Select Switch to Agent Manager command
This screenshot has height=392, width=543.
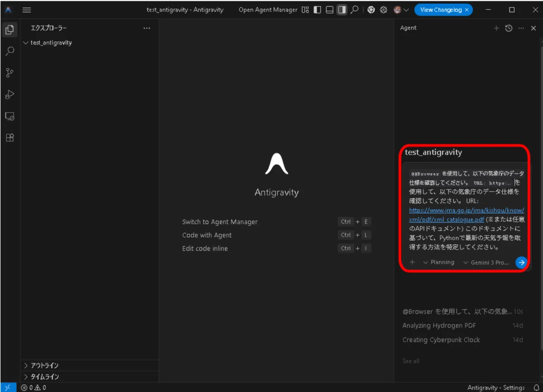coord(220,222)
